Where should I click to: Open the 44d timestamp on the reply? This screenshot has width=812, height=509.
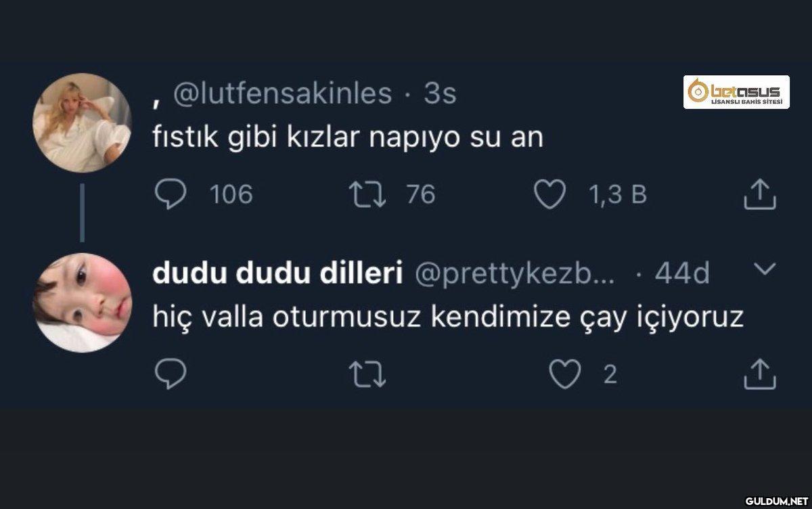tap(682, 273)
